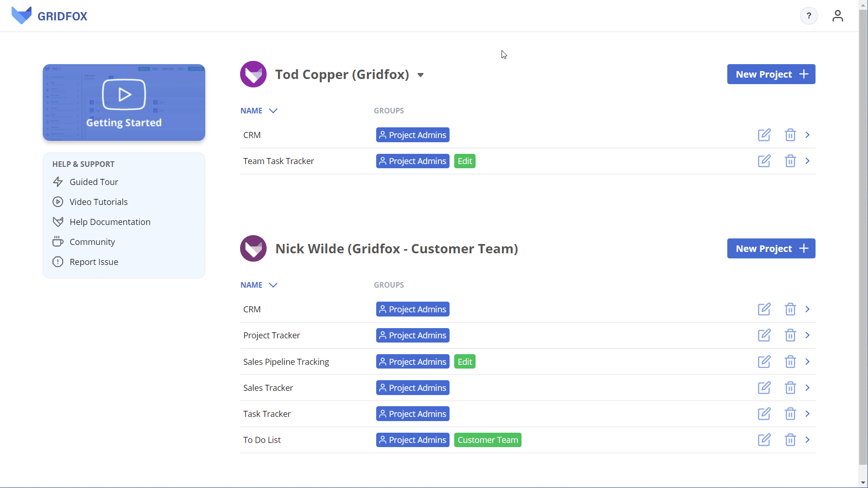Click the help question mark icon
Viewport: 868px width, 488px height.
809,16
